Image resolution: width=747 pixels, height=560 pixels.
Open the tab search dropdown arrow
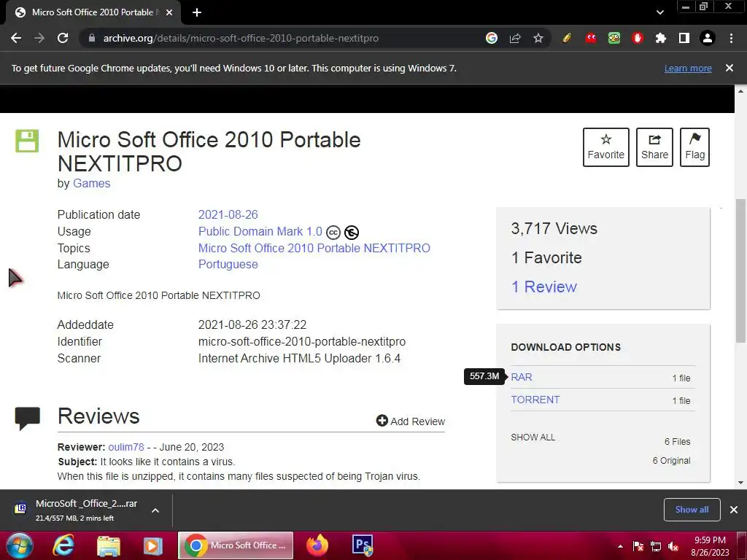coord(659,12)
